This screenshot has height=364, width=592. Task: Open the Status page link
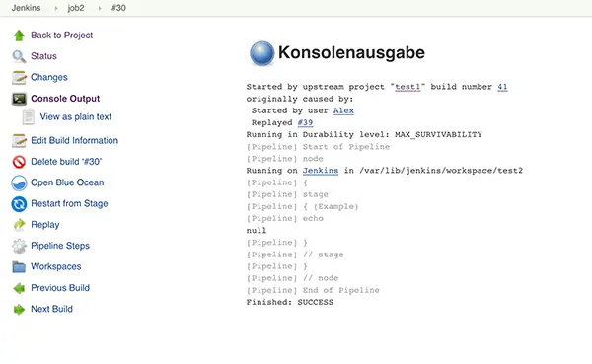pos(43,56)
